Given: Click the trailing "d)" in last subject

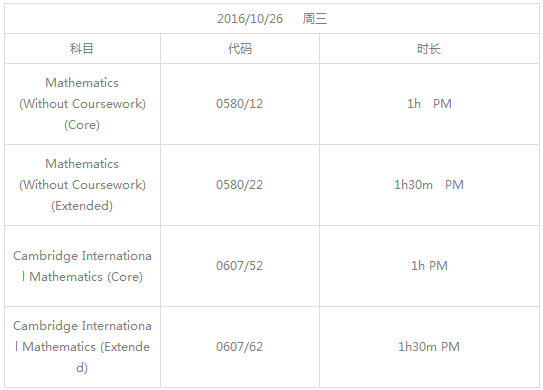Looking at the screenshot, I should tap(82, 368).
